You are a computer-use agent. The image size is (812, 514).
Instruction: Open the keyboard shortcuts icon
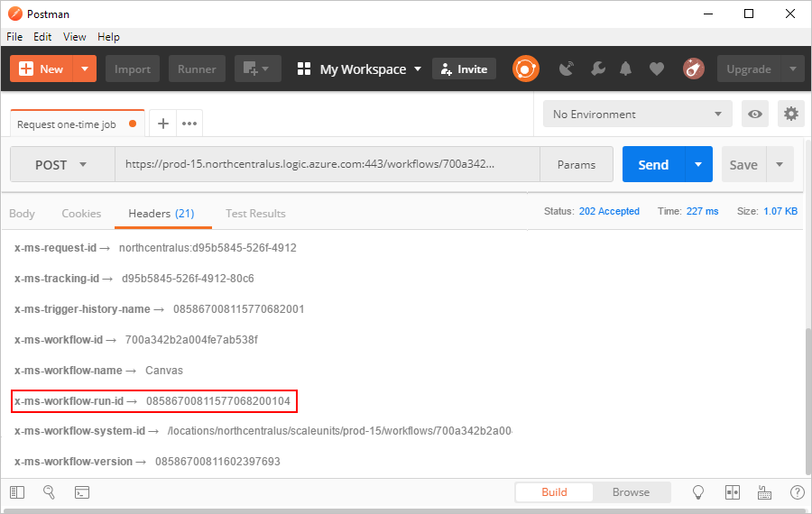coord(764,492)
